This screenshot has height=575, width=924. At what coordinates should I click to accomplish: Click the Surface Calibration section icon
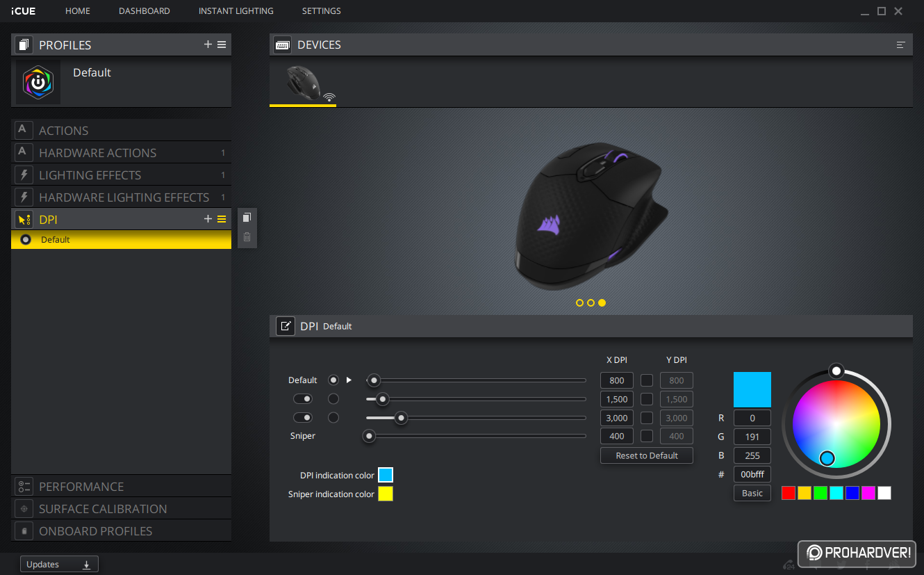(24, 508)
